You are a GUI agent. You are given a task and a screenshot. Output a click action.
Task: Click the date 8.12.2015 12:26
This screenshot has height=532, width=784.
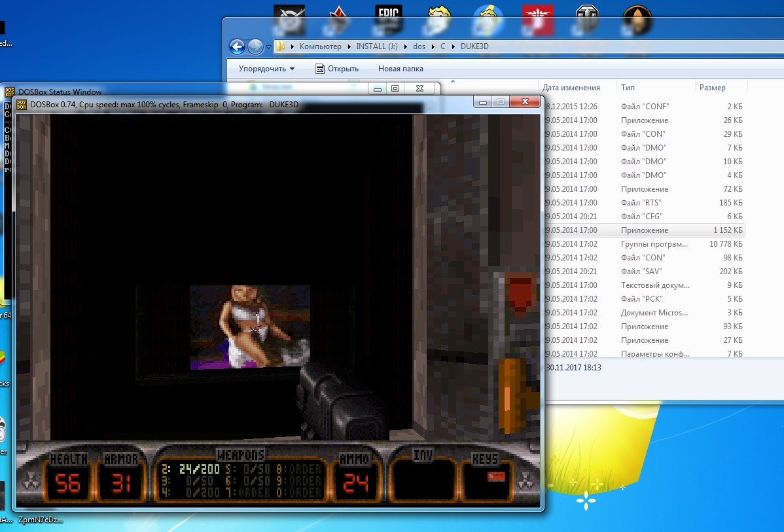pyautogui.click(x=571, y=107)
